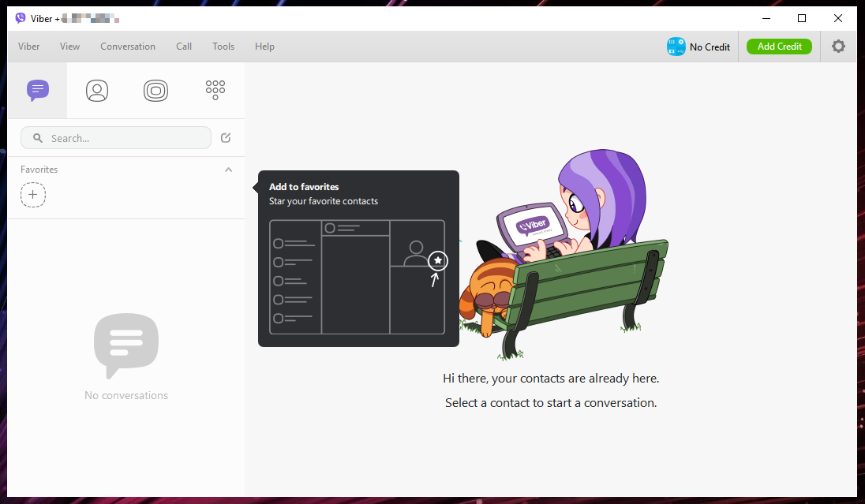Open the Chats tab icon
Image resolution: width=865 pixels, height=504 pixels.
click(38, 91)
